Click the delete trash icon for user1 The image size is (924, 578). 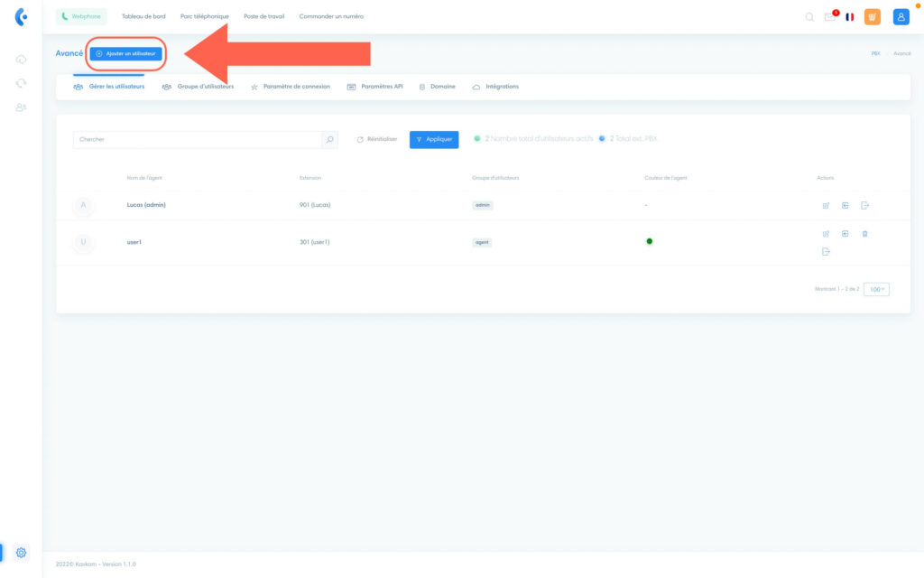tap(864, 234)
